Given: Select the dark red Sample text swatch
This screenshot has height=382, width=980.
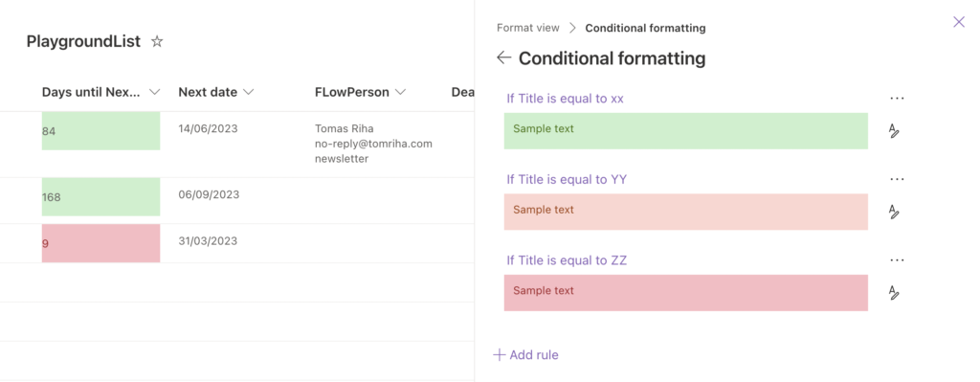Looking at the screenshot, I should pos(685,293).
